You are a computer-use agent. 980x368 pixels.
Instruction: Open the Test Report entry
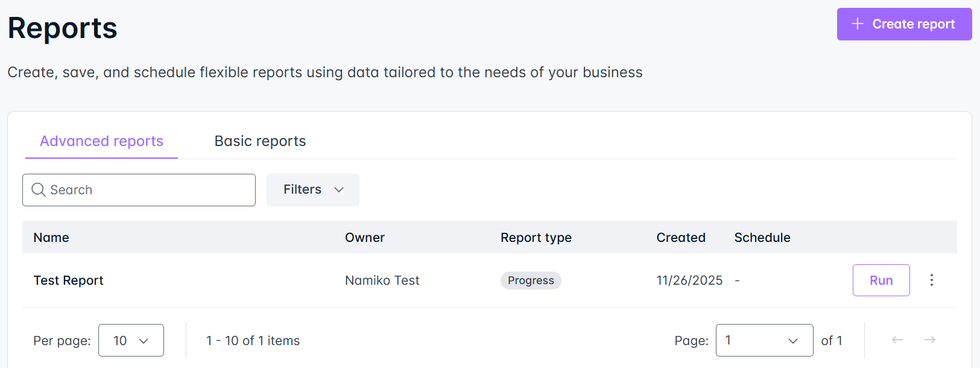[x=69, y=281]
